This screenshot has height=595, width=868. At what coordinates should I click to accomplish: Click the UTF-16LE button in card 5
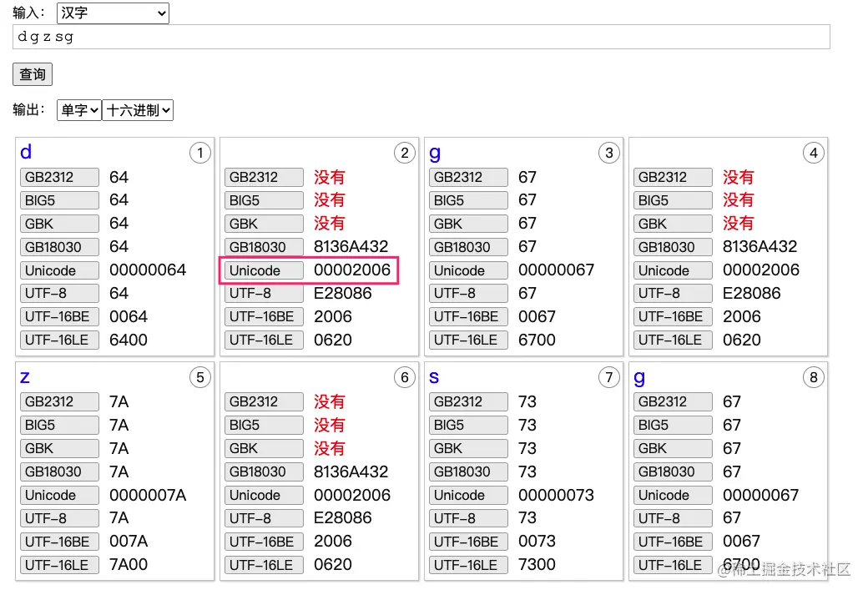60,565
